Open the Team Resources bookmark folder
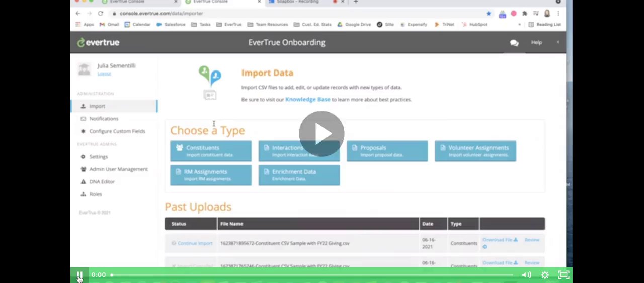This screenshot has width=644, height=283. tap(268, 24)
